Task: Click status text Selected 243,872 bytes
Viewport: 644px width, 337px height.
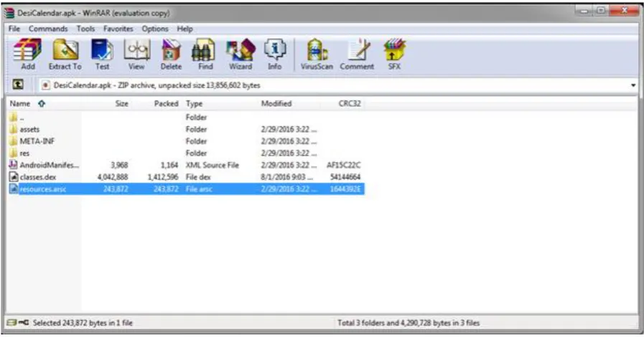Action: coord(83,323)
